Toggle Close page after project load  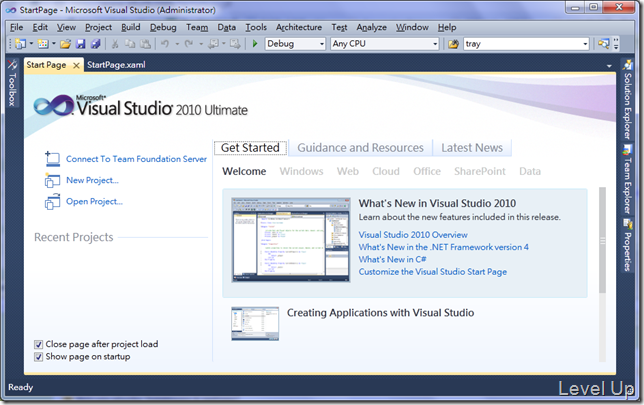pyautogui.click(x=39, y=344)
